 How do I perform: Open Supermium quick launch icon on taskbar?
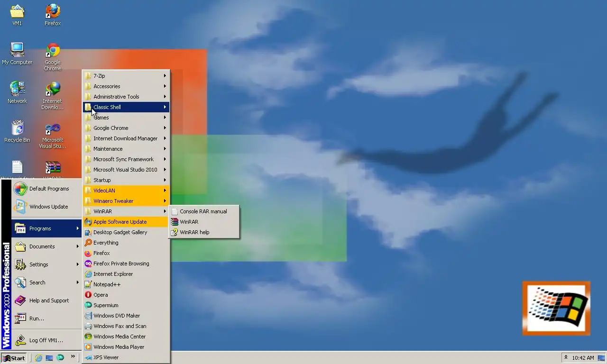[60, 358]
